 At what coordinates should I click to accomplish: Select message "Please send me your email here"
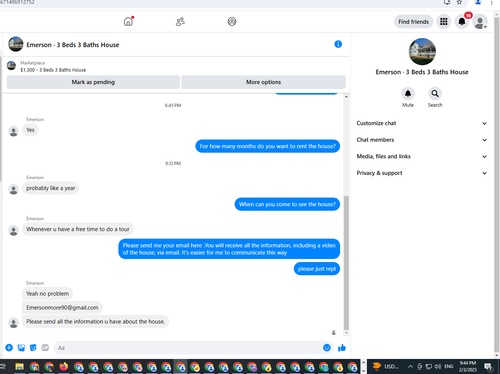(x=229, y=249)
